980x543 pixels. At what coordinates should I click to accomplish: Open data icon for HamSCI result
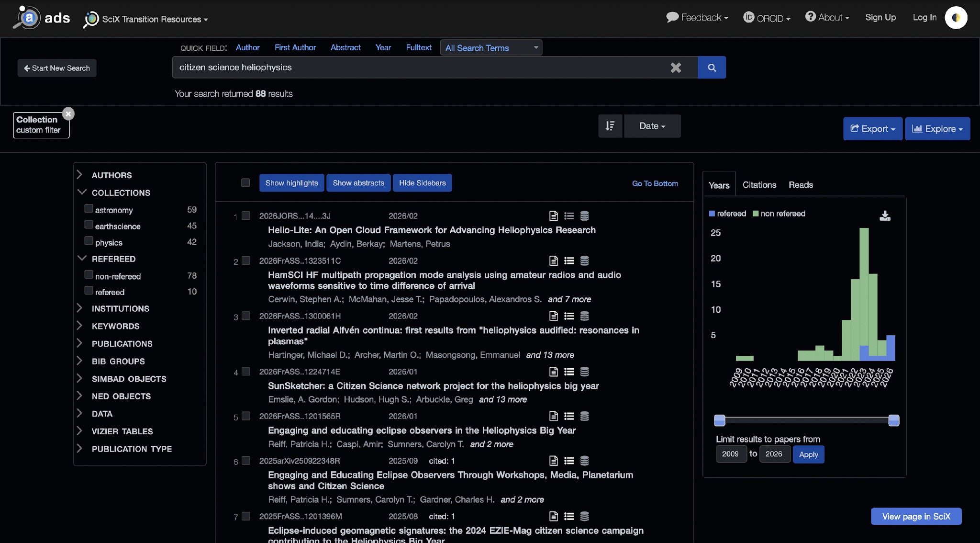(584, 261)
